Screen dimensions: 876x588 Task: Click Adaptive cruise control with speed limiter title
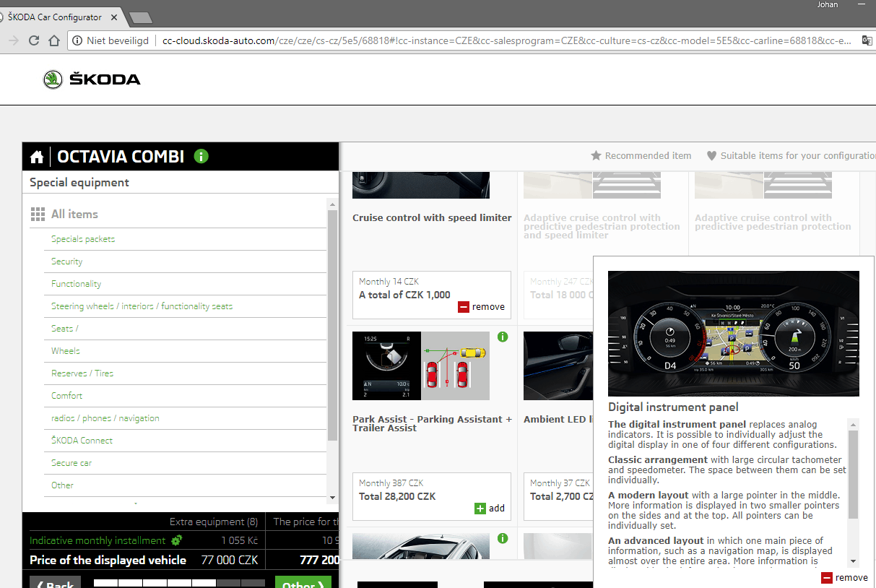click(x=602, y=226)
